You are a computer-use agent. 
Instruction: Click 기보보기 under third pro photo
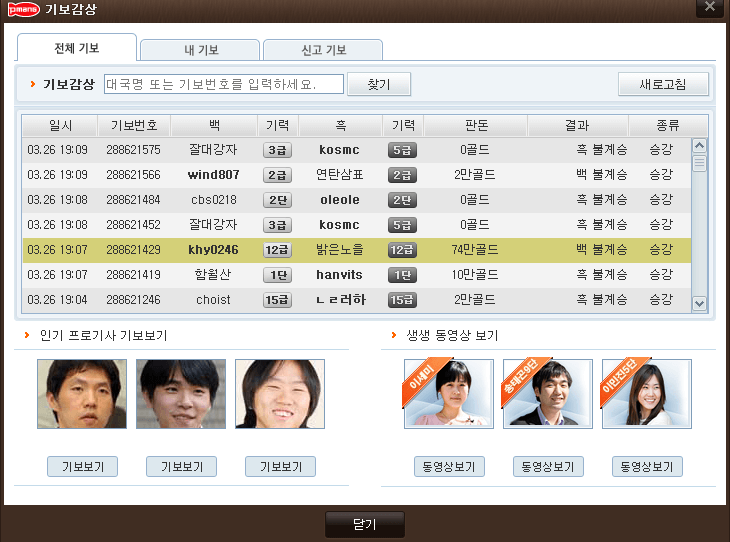(280, 467)
